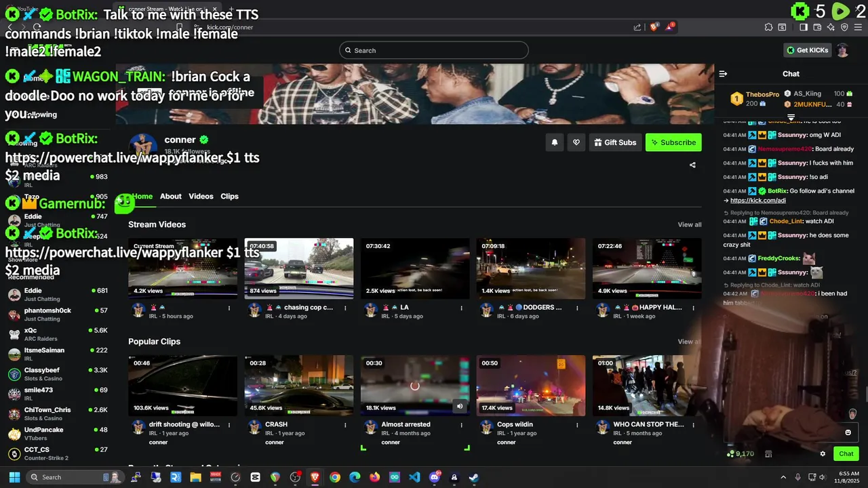Open options menu for chasing cop video
This screenshot has height=488, width=868.
pyautogui.click(x=345, y=308)
